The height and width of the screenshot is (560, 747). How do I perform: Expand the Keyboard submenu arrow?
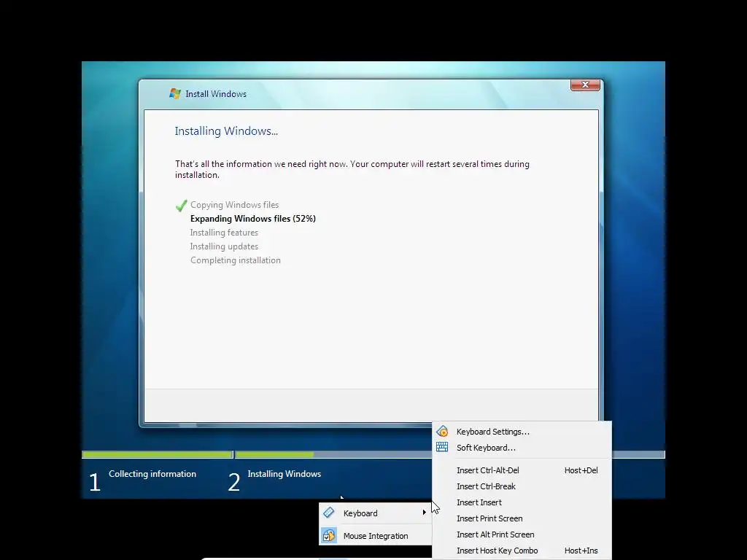pos(424,513)
